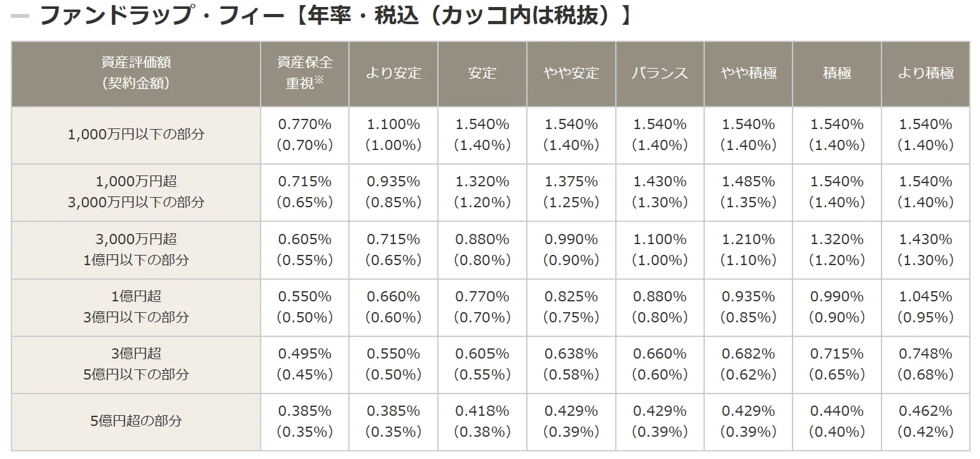Click the 資産評価額 (契約金額) header cell

(x=136, y=73)
